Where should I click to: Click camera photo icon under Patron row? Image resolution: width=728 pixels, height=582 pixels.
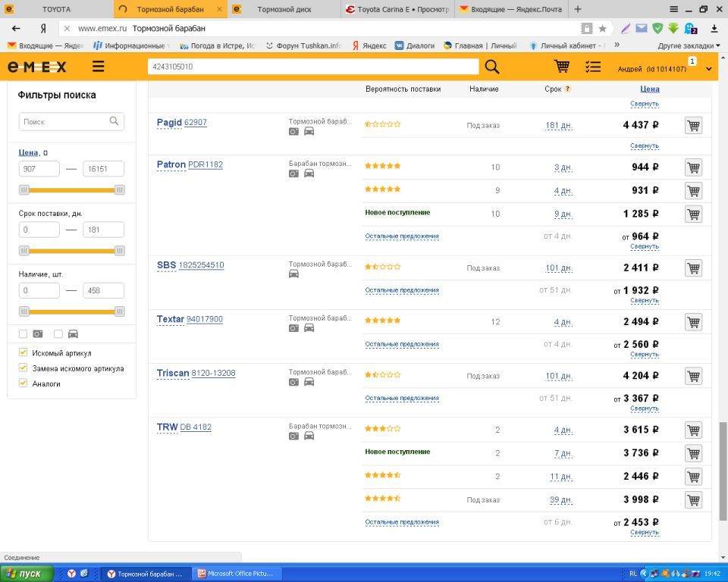coord(293,174)
